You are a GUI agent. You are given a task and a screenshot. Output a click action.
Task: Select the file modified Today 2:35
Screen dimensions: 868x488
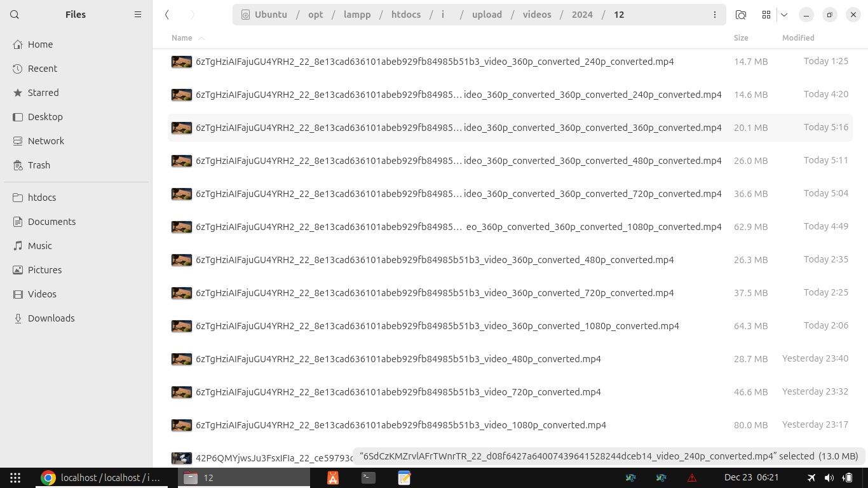pyautogui.click(x=510, y=260)
